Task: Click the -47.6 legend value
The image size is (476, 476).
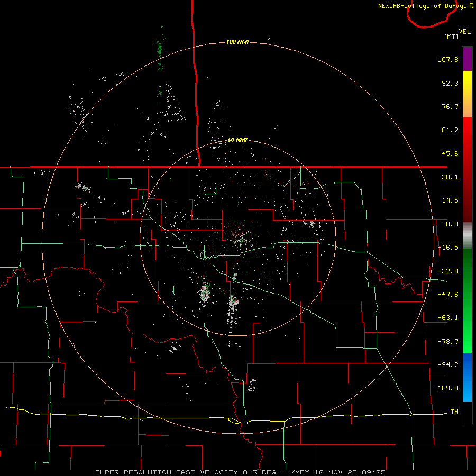Action: (448, 295)
